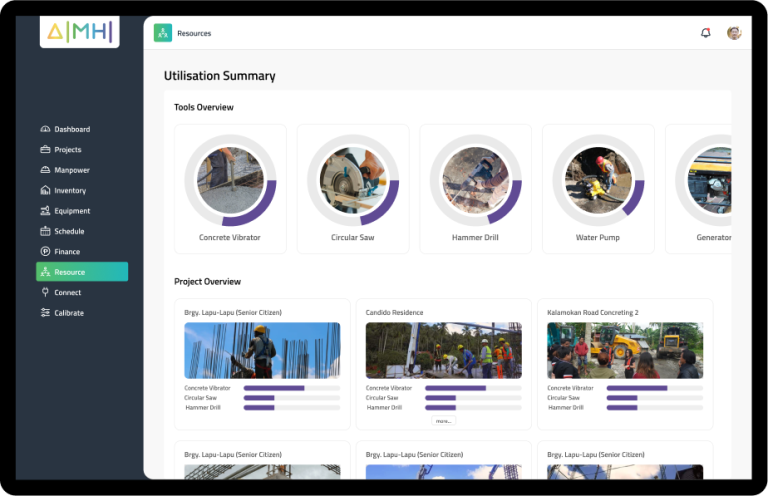The width and height of the screenshot is (768, 496).
Task: Expand Candido Residence with the more button
Action: point(443,421)
